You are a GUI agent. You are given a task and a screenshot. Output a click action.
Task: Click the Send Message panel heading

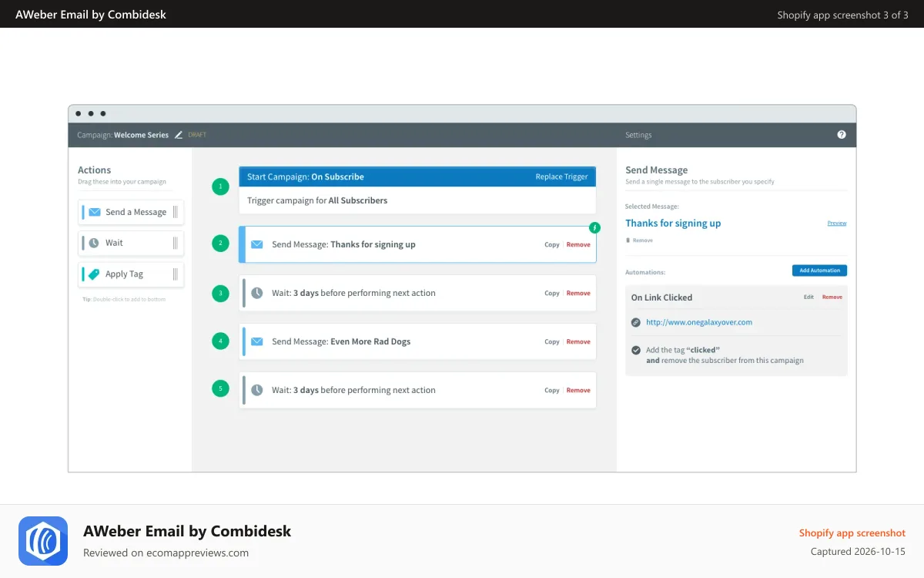tap(656, 170)
